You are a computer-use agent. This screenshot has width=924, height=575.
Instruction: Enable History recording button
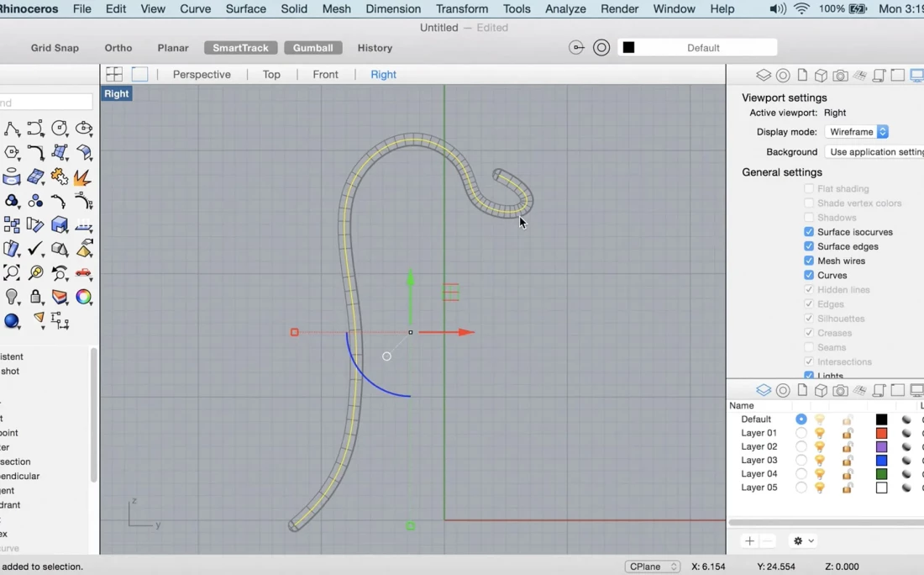click(375, 48)
